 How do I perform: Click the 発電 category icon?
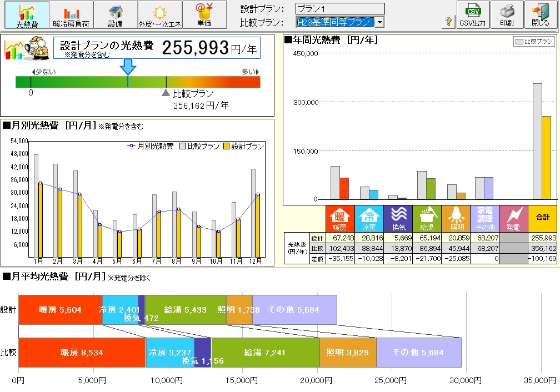(x=513, y=219)
